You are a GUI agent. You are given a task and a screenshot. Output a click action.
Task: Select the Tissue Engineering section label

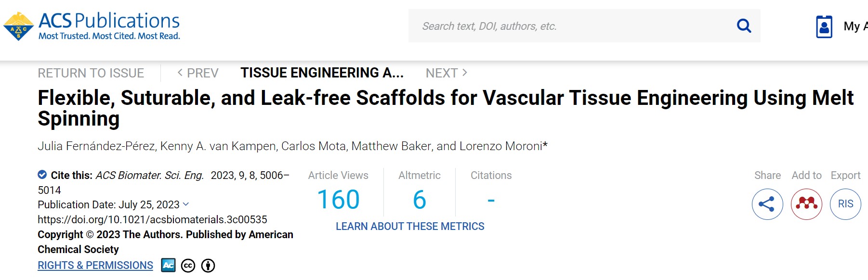(322, 73)
